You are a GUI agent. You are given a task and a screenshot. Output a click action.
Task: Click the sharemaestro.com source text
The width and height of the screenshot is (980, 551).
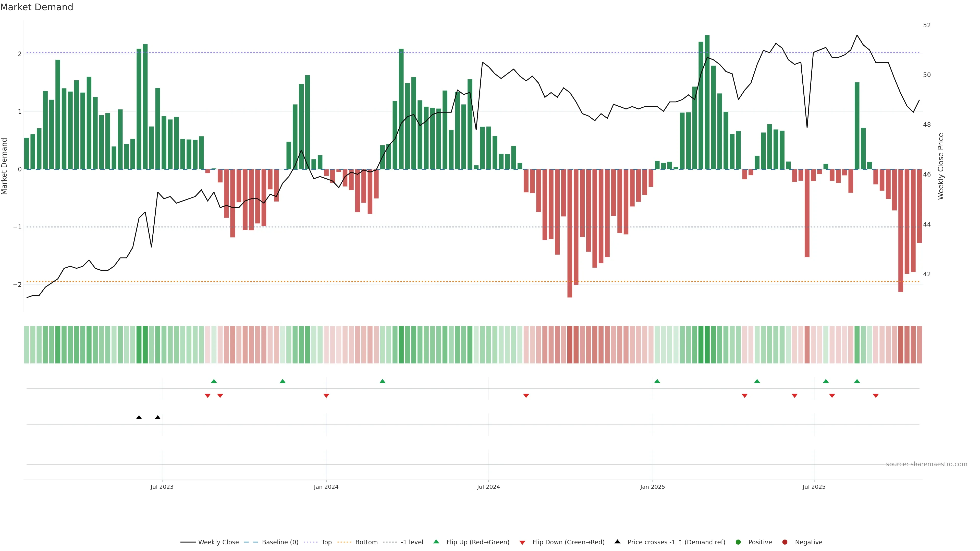[926, 464]
